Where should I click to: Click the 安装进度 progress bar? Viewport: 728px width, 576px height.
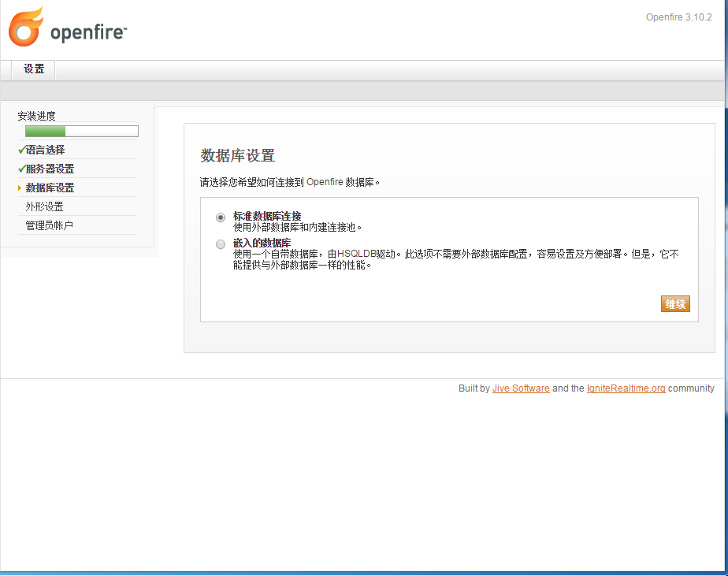[82, 132]
